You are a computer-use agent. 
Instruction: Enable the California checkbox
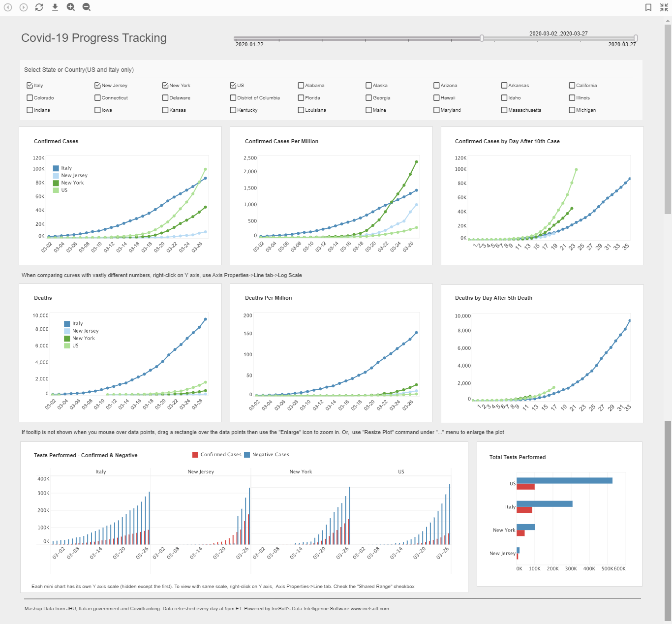572,85
